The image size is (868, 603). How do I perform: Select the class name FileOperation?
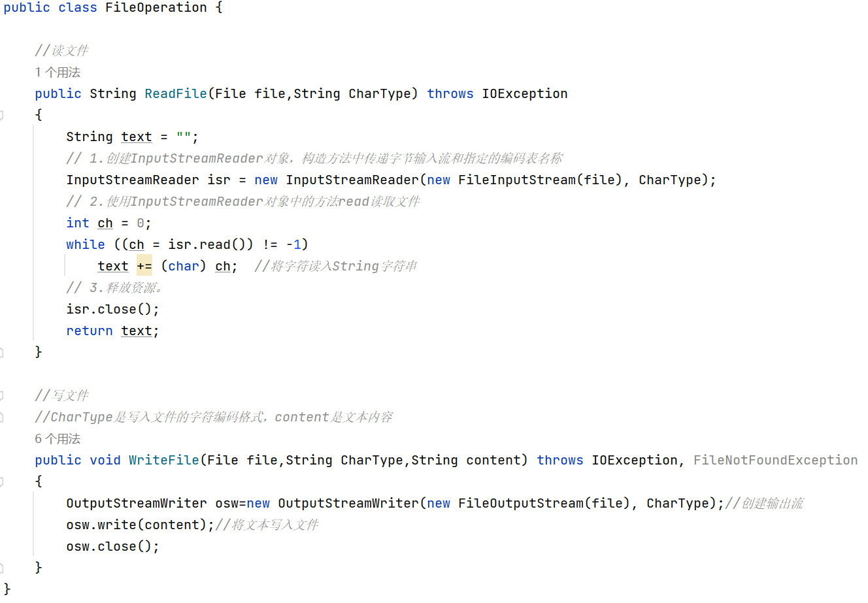(156, 8)
